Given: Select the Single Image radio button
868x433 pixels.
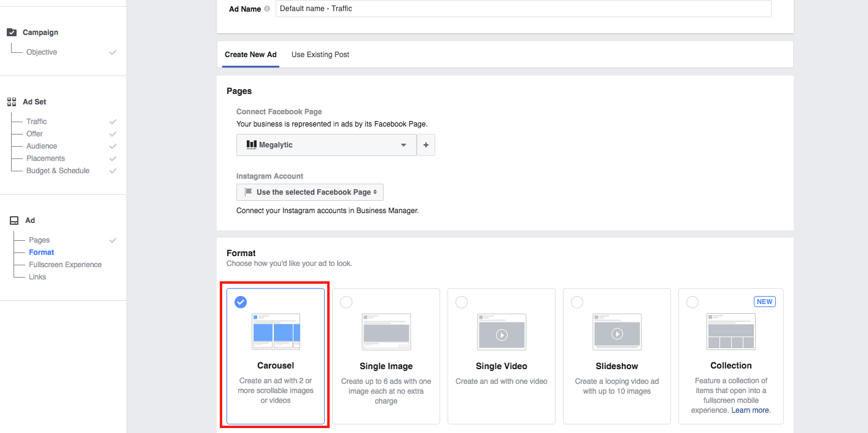Looking at the screenshot, I should click(x=346, y=302).
